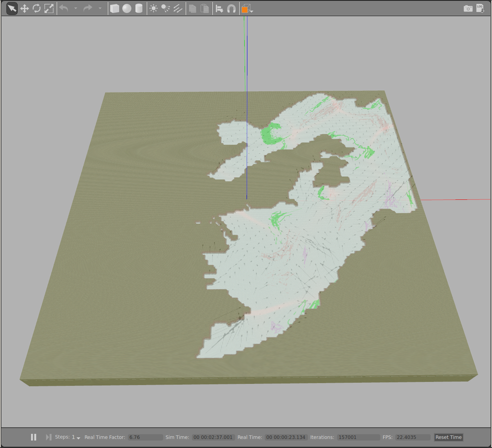The height and width of the screenshot is (448, 492).
Task: Pause the simulation
Action: coord(34,437)
